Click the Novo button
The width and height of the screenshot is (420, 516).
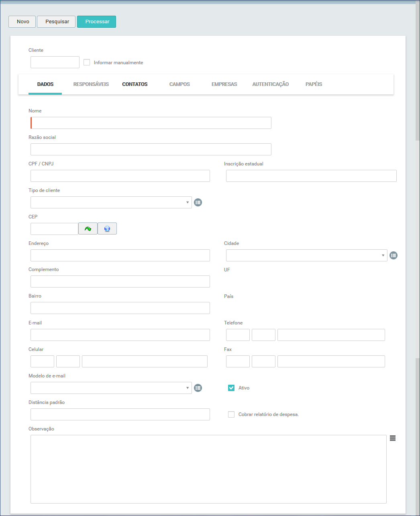click(22, 22)
